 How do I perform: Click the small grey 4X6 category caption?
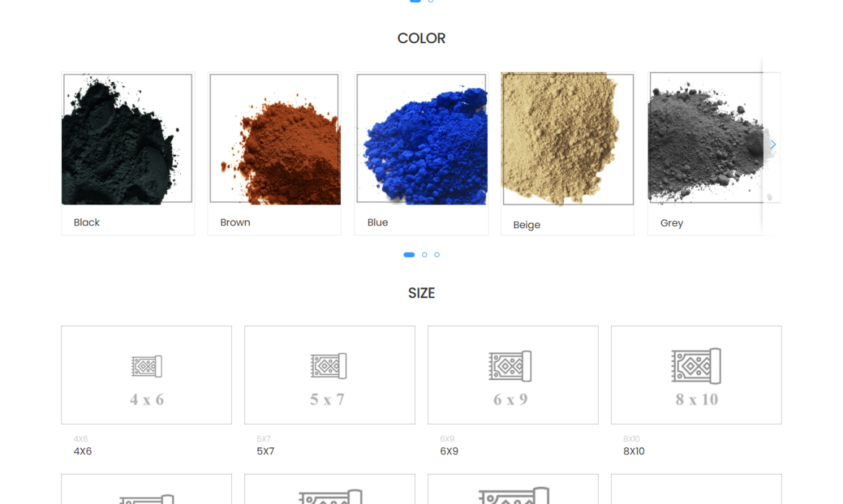(x=81, y=439)
